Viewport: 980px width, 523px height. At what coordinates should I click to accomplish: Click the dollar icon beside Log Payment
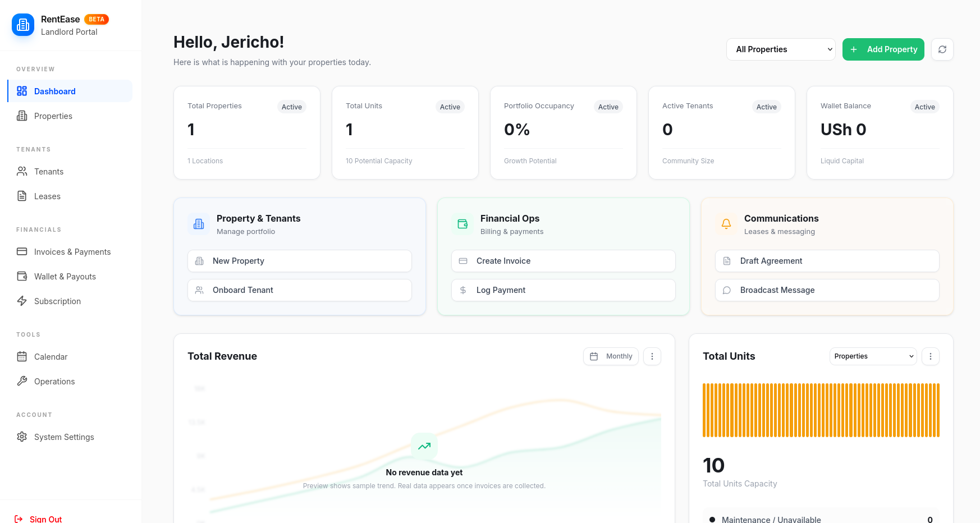463,290
